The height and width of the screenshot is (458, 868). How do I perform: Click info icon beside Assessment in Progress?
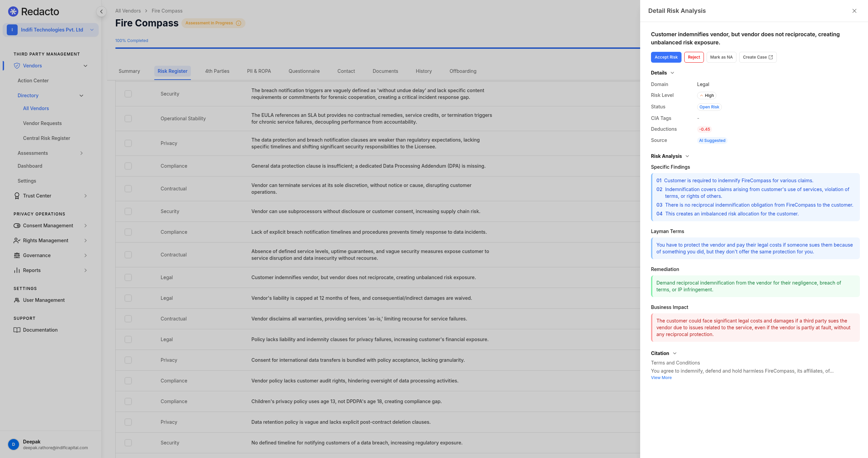(x=238, y=23)
